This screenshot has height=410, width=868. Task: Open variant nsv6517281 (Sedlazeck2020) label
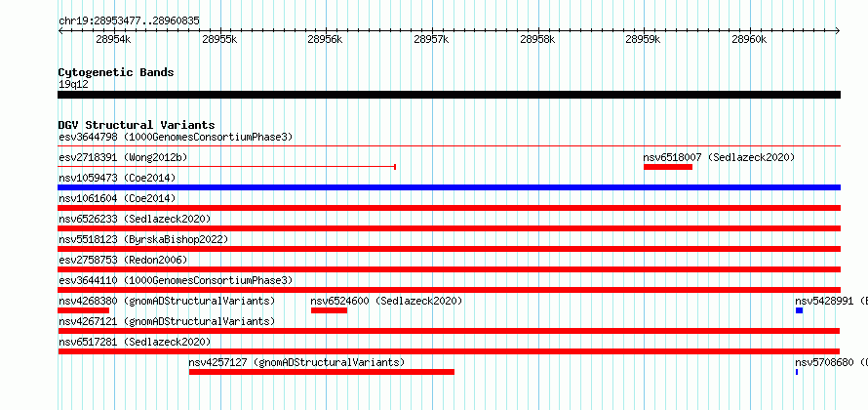135,343
